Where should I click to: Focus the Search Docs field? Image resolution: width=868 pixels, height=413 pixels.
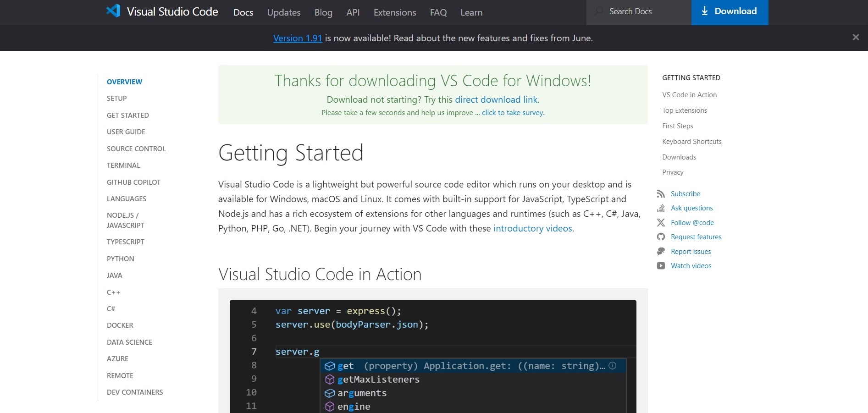pos(639,12)
